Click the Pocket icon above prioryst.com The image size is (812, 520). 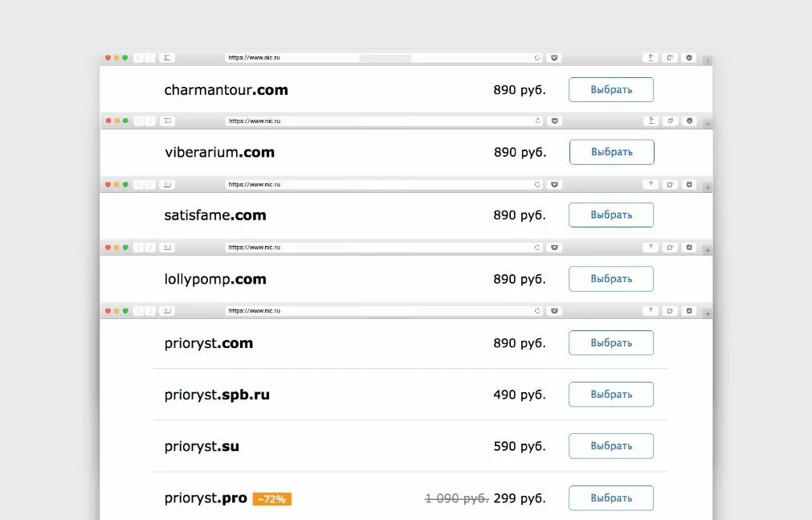click(554, 310)
